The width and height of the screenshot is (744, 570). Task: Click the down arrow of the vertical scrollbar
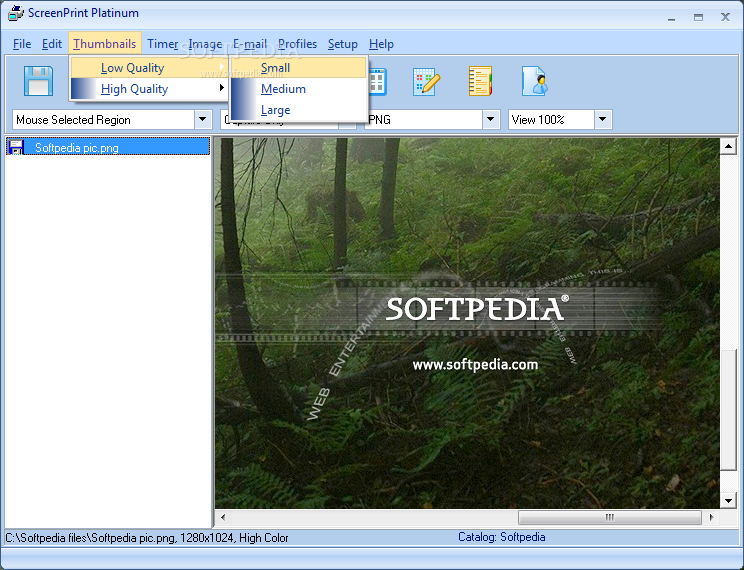(x=728, y=500)
